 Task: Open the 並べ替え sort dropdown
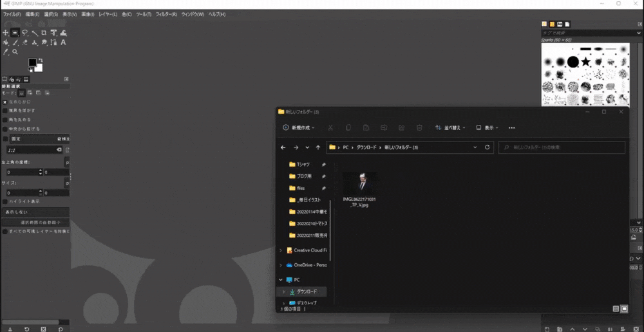[x=450, y=127]
